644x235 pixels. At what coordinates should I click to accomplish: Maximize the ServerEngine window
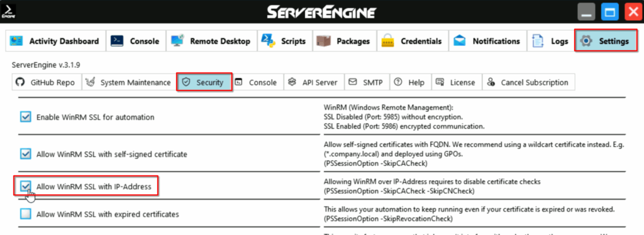pyautogui.click(x=610, y=12)
